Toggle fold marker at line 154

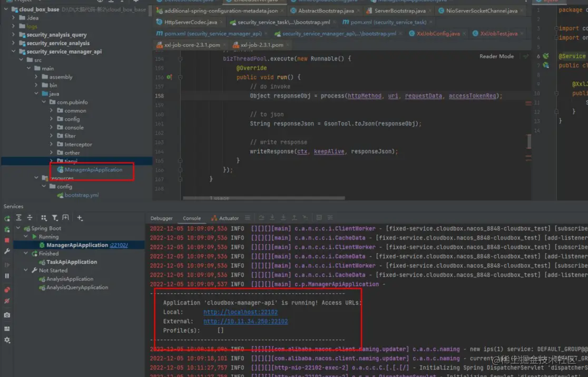pos(180,59)
